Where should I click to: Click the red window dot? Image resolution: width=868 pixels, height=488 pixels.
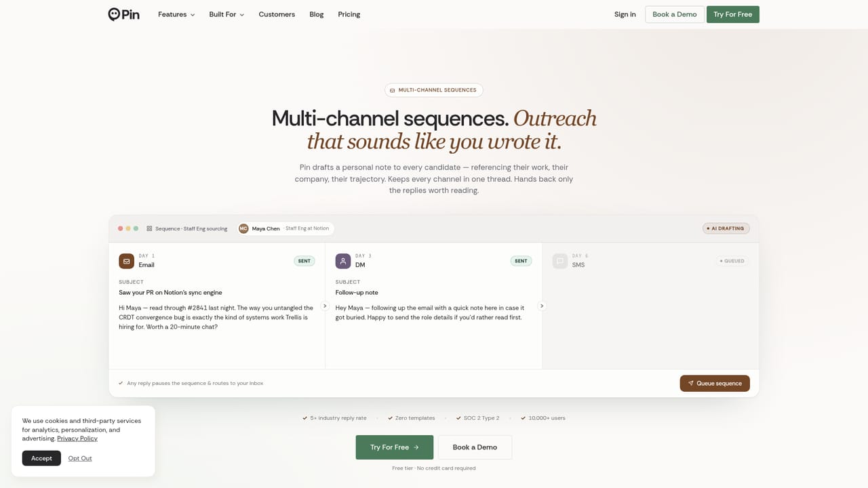(x=121, y=228)
